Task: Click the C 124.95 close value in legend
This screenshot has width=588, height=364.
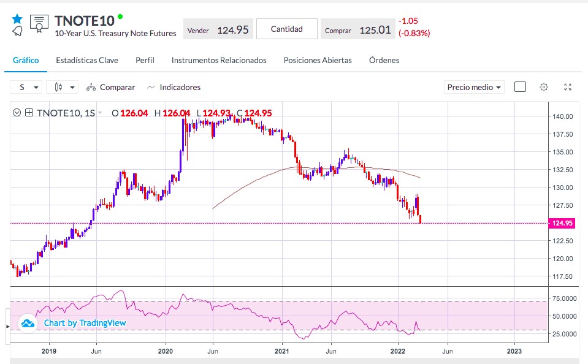Action: [254, 113]
